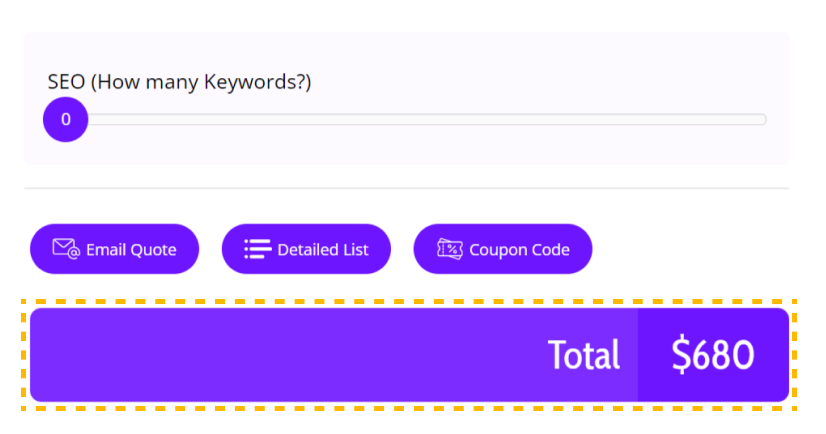Select the SEO (How many Keywords?) label

[179, 82]
